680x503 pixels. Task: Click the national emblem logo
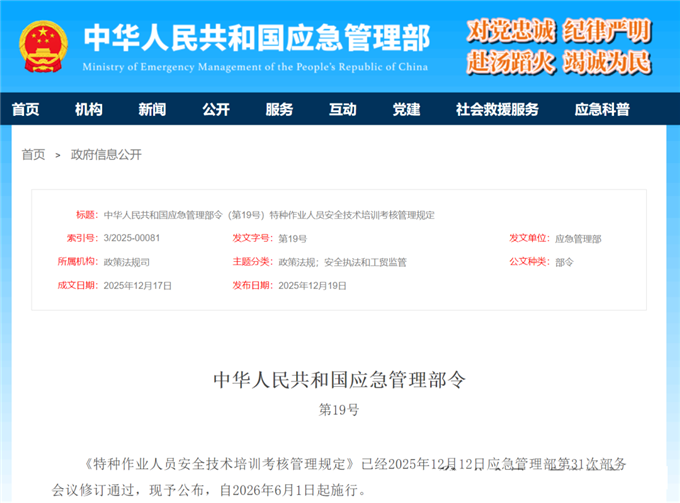coord(44,44)
